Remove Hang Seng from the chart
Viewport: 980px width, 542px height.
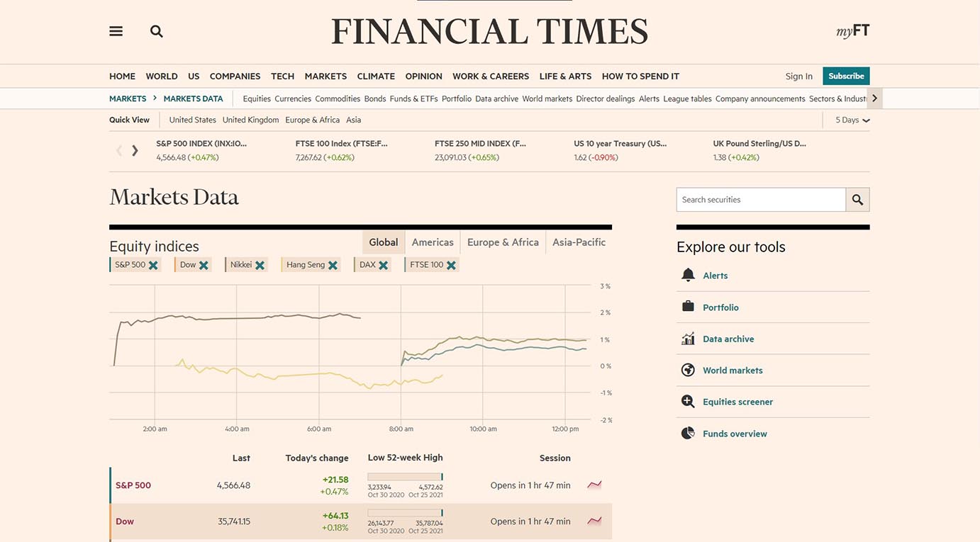pos(333,265)
